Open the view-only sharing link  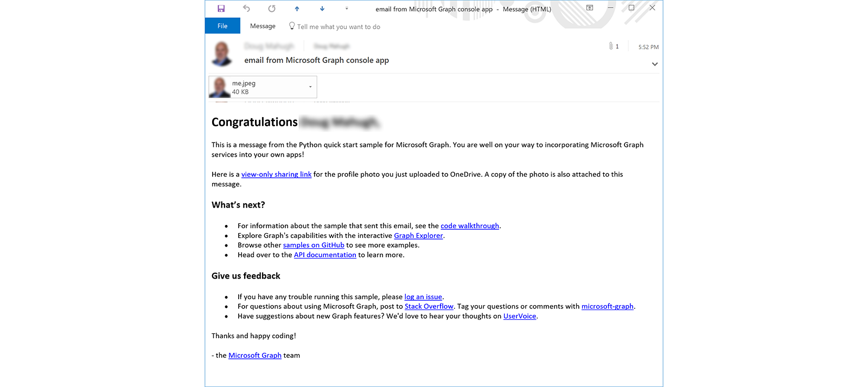[276, 175]
